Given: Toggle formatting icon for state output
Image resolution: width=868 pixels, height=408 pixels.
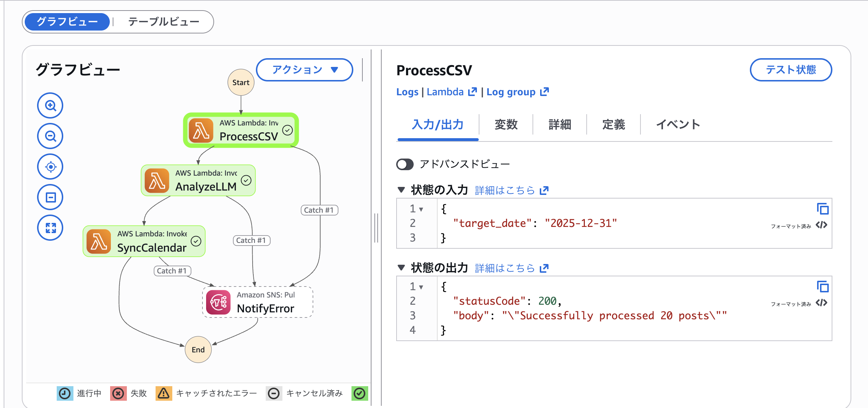Looking at the screenshot, I should (821, 303).
